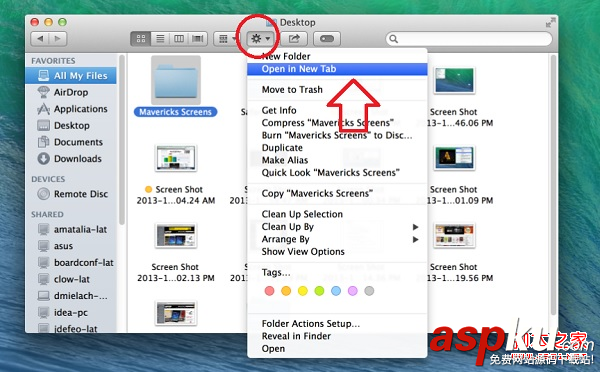Switch to icon view

point(141,39)
